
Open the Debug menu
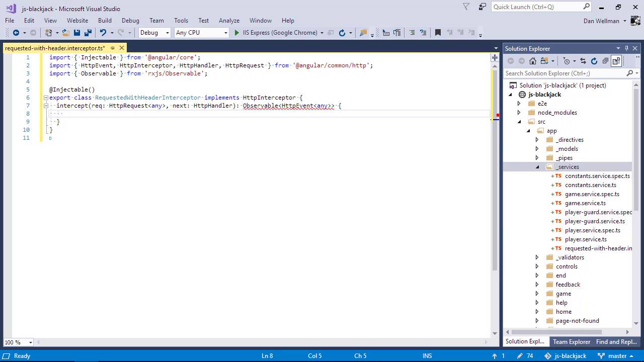click(x=130, y=21)
